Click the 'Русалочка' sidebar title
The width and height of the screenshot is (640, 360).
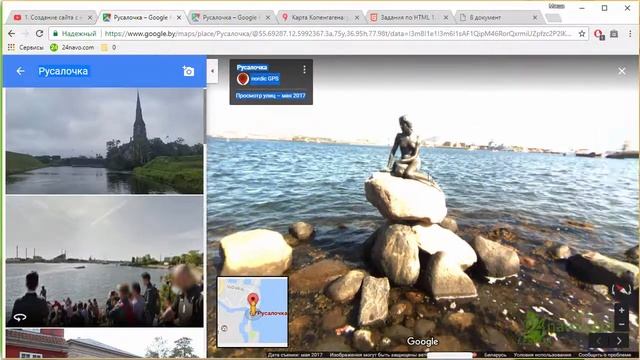pyautogui.click(x=63, y=71)
